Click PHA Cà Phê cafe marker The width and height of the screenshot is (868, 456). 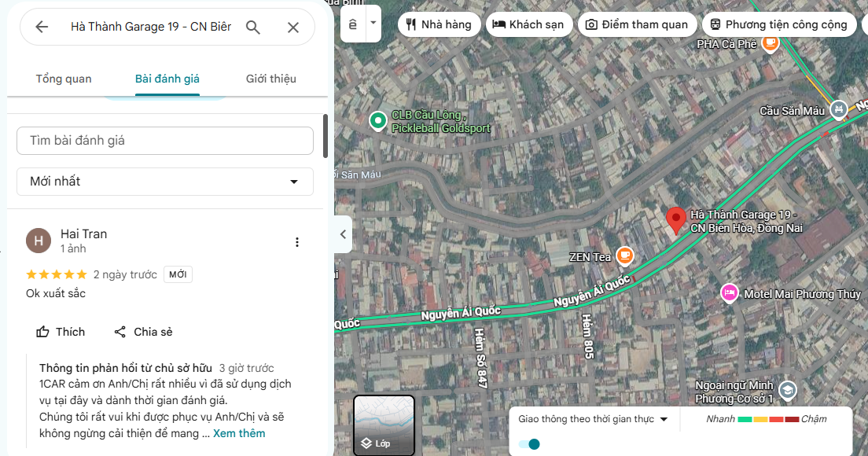770,43
